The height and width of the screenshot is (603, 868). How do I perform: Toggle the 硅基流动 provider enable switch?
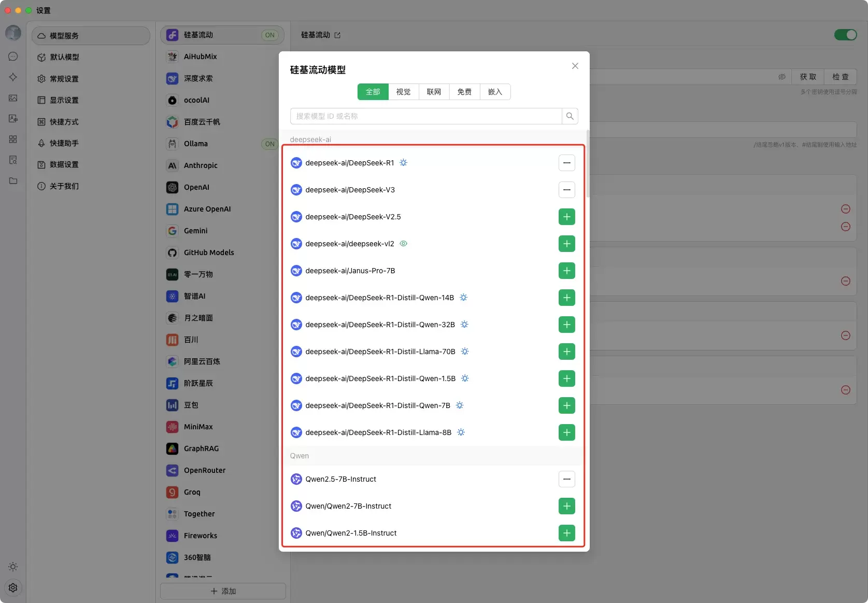[846, 35]
